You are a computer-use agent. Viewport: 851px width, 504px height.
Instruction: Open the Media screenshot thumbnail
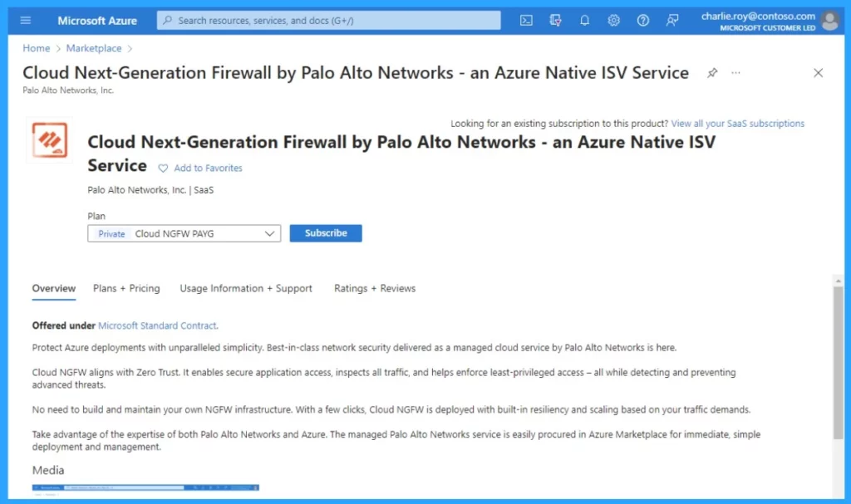[x=145, y=489]
